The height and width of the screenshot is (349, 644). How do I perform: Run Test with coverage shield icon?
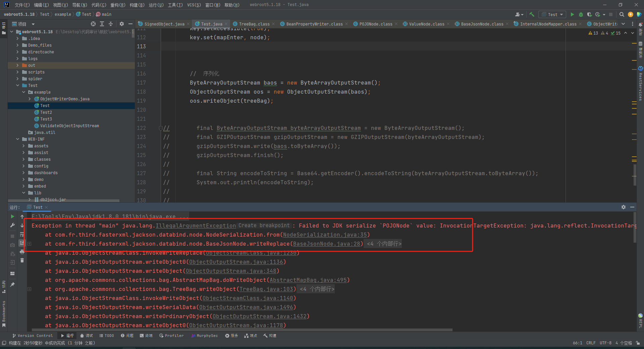point(589,14)
